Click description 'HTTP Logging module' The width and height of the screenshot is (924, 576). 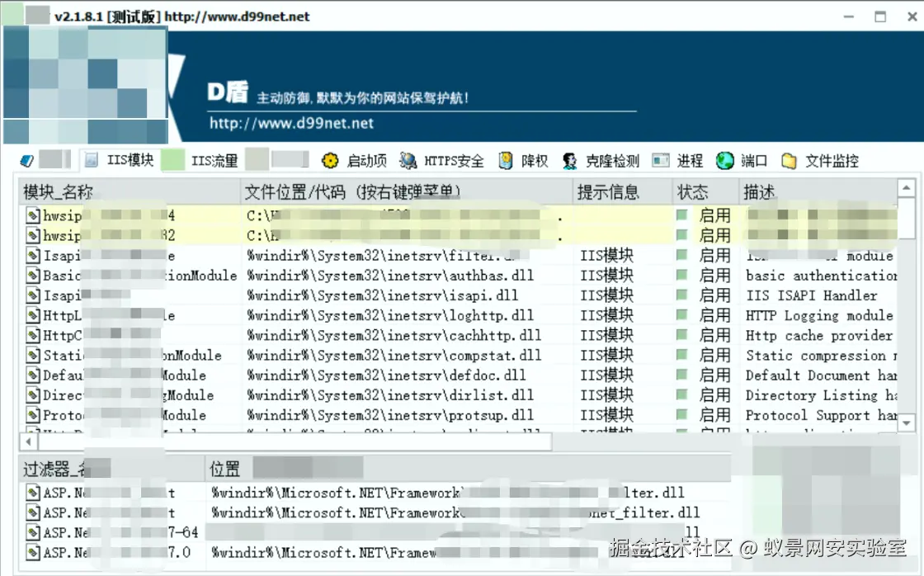point(819,315)
